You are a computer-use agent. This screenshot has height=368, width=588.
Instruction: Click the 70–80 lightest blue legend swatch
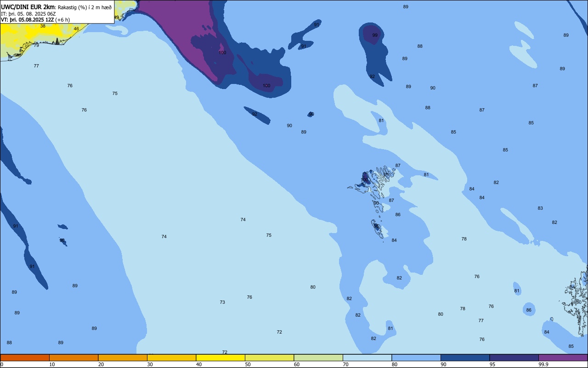click(367, 357)
